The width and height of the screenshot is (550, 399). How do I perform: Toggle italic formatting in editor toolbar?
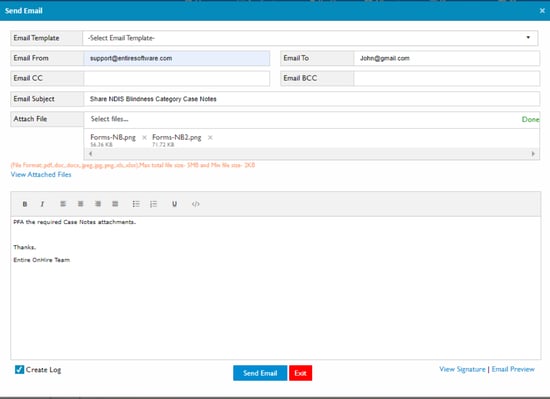click(x=42, y=204)
